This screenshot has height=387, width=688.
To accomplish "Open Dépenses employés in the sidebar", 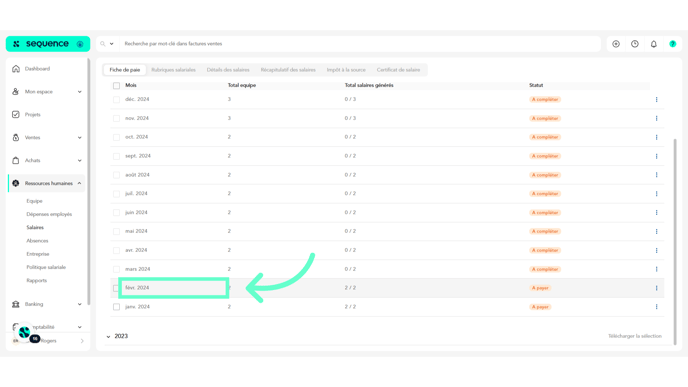I will [x=49, y=214].
